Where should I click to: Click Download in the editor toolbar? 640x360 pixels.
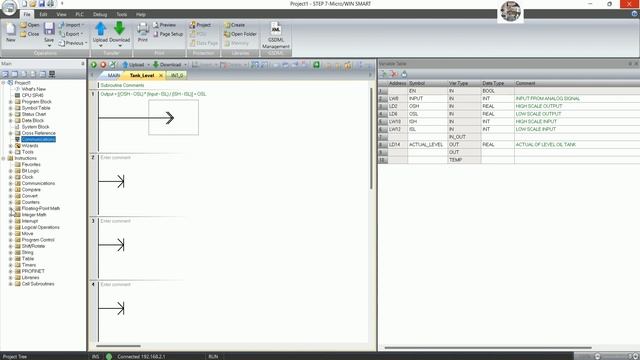pos(167,64)
